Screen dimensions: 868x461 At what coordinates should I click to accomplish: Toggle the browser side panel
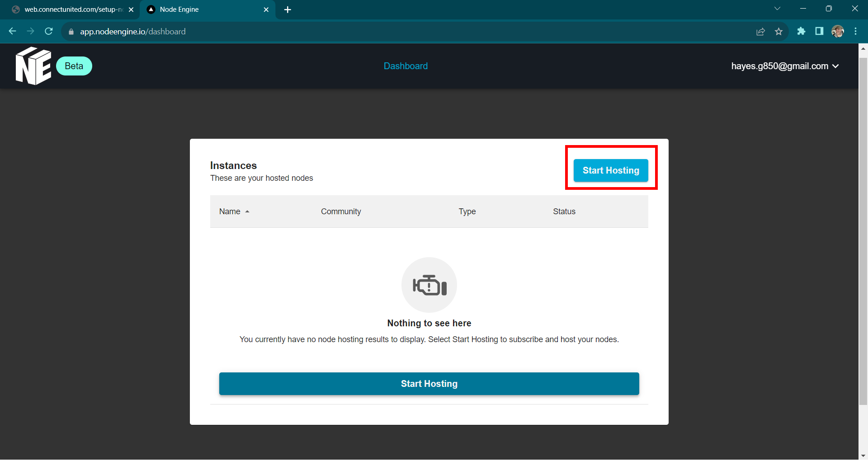coord(819,31)
